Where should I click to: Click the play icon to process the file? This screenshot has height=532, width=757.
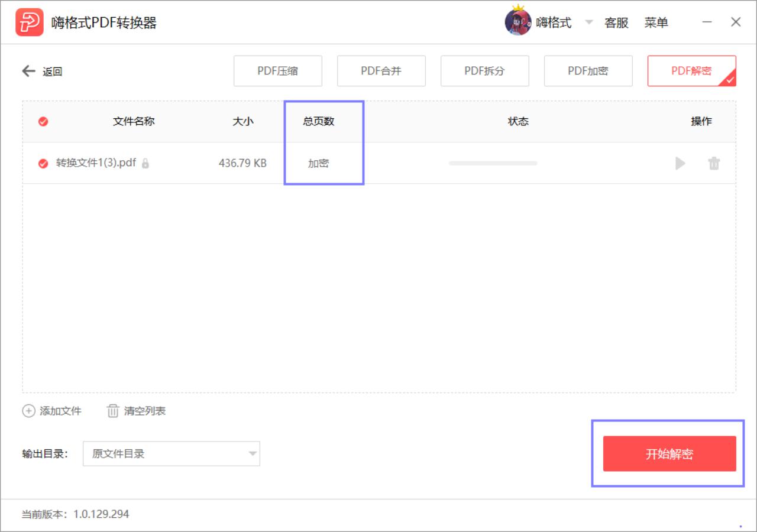[680, 163]
